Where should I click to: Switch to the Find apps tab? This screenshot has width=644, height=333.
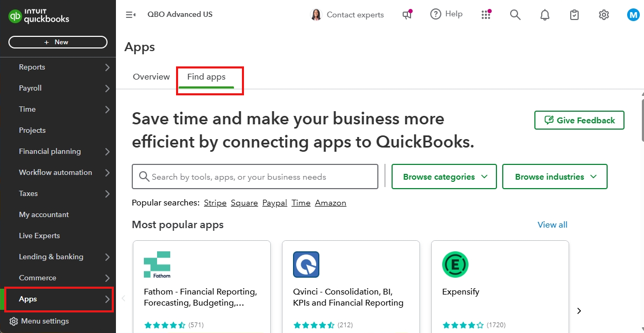coord(206,77)
